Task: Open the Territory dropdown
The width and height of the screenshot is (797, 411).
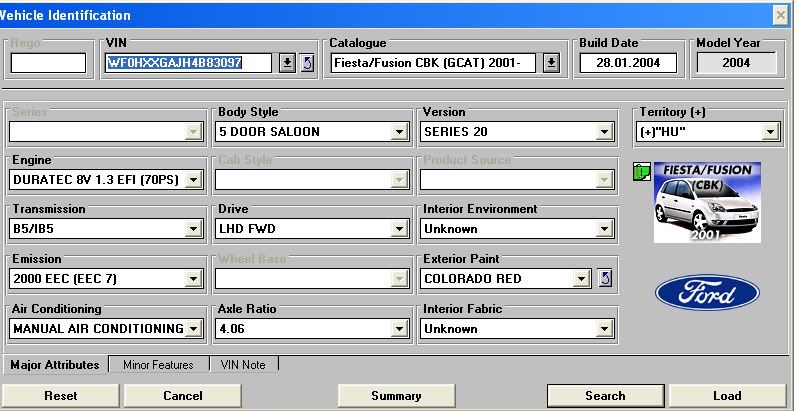Action: tap(769, 131)
